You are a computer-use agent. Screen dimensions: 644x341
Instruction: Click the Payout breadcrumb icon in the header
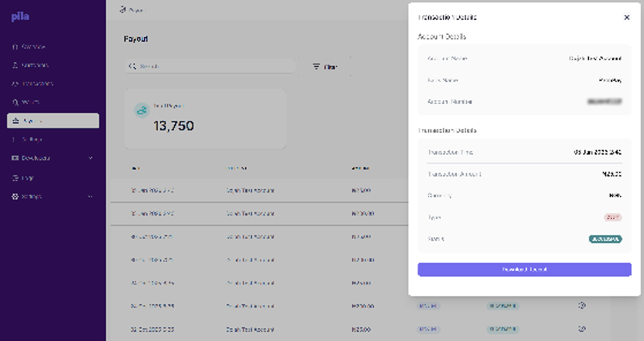click(123, 9)
